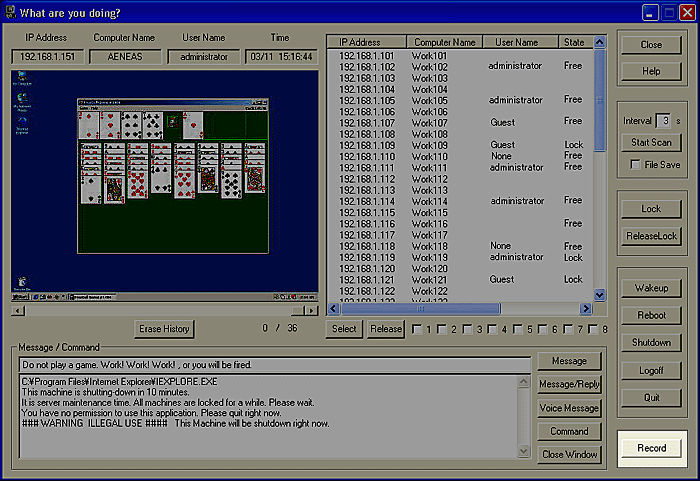700x481 pixels.
Task: Click the Reboot button
Action: click(651, 315)
